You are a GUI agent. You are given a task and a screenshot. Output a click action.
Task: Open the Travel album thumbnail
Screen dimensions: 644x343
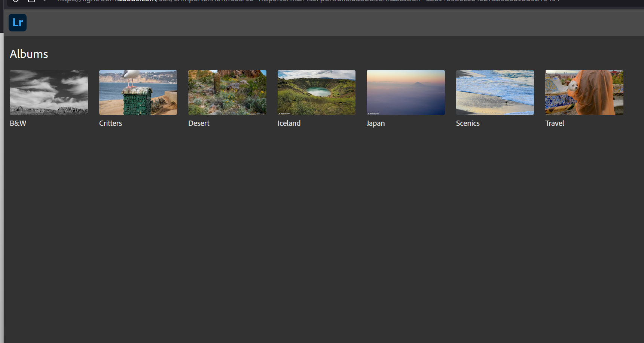coord(584,92)
